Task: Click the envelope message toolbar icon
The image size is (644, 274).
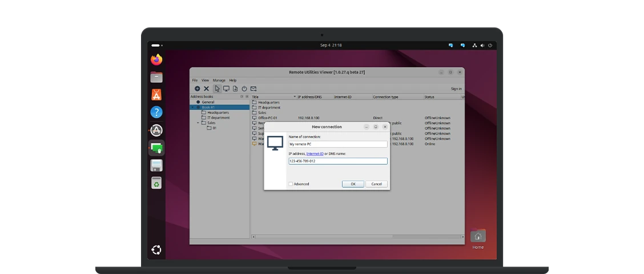Action: [x=253, y=88]
